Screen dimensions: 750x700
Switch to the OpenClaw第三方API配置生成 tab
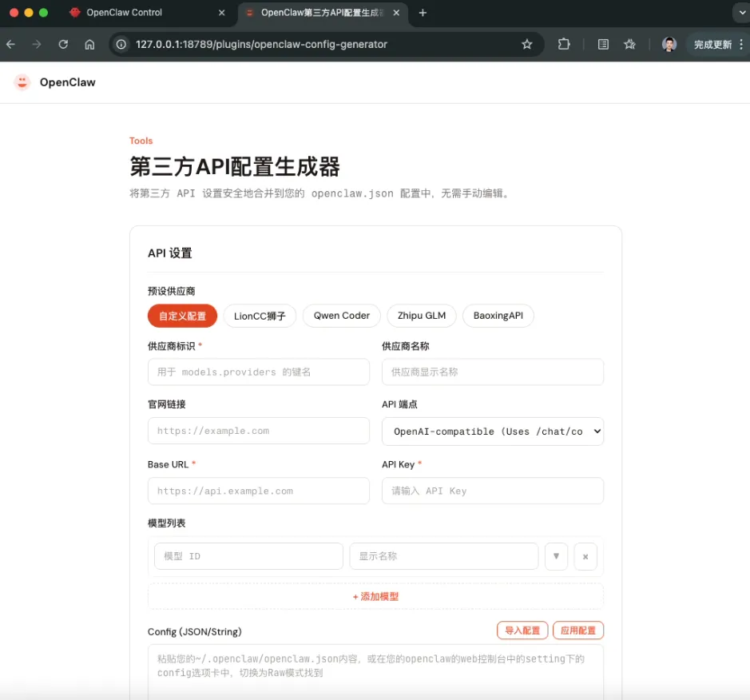pyautogui.click(x=323, y=13)
